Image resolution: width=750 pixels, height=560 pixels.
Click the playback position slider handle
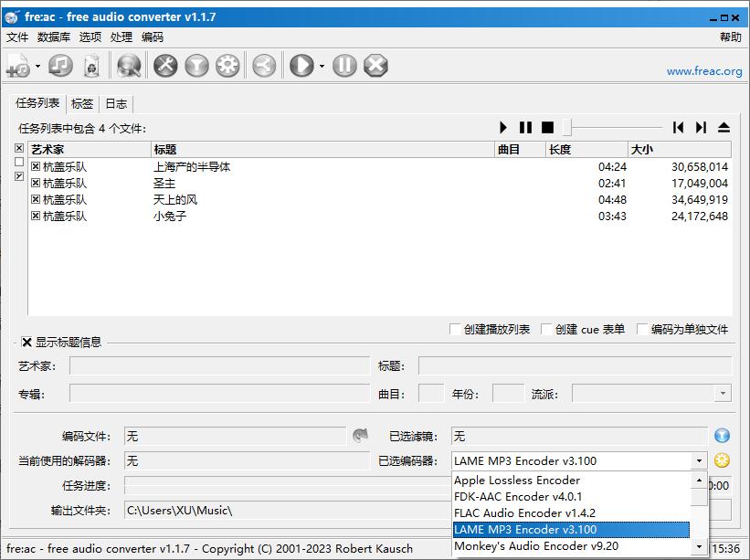pyautogui.click(x=567, y=128)
